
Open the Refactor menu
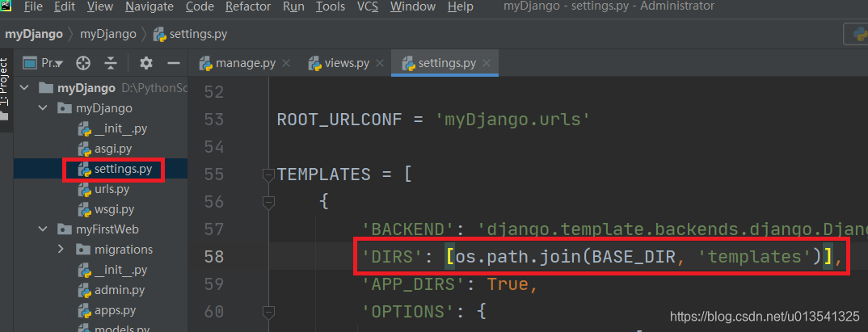pyautogui.click(x=248, y=6)
